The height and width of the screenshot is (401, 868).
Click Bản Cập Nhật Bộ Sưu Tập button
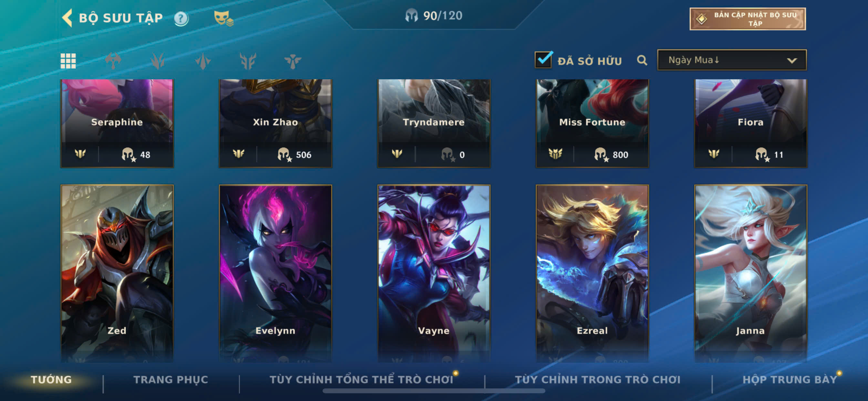tap(748, 19)
